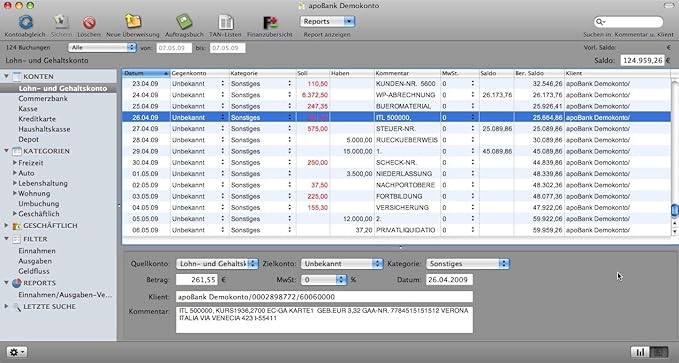The width and height of the screenshot is (679, 363).
Task: Click the 'von' date field
Action: tap(174, 48)
